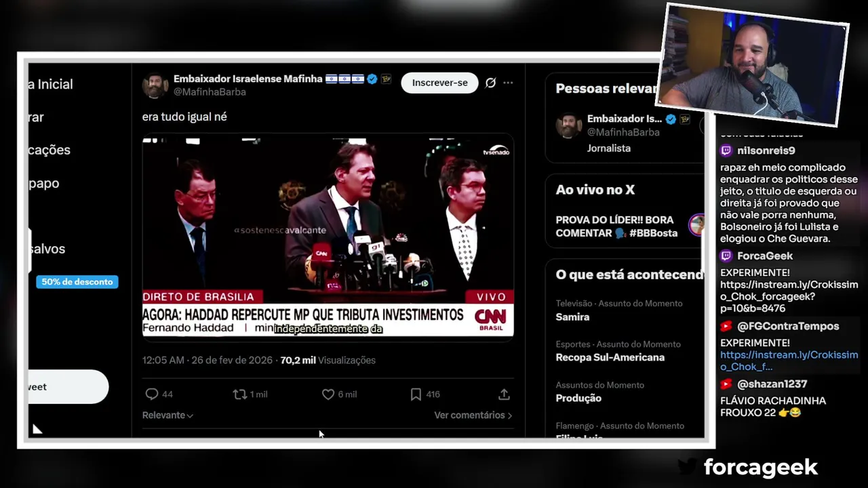
Task: Click the repost icon showing 1 mil
Action: (x=240, y=394)
